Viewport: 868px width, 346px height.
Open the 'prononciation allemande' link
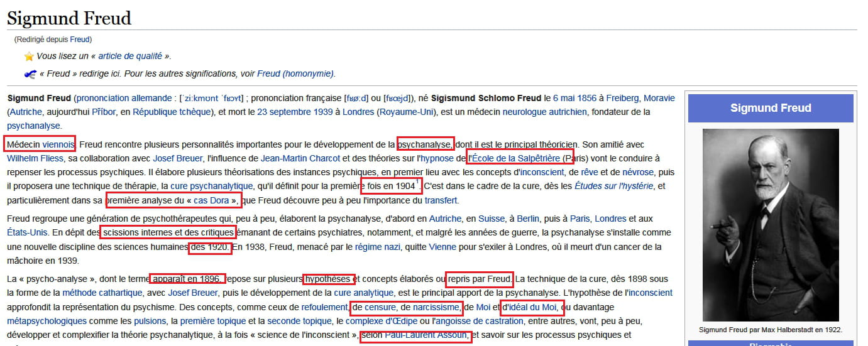click(x=123, y=98)
